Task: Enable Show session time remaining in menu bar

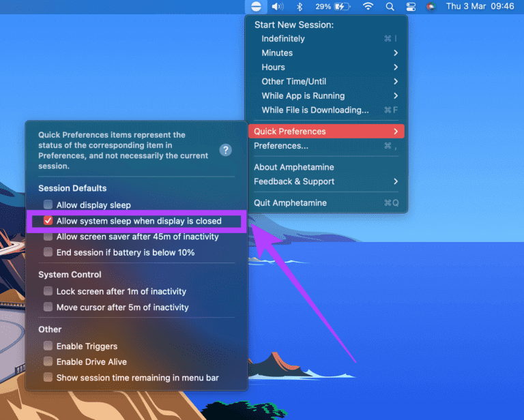Action: 48,378
